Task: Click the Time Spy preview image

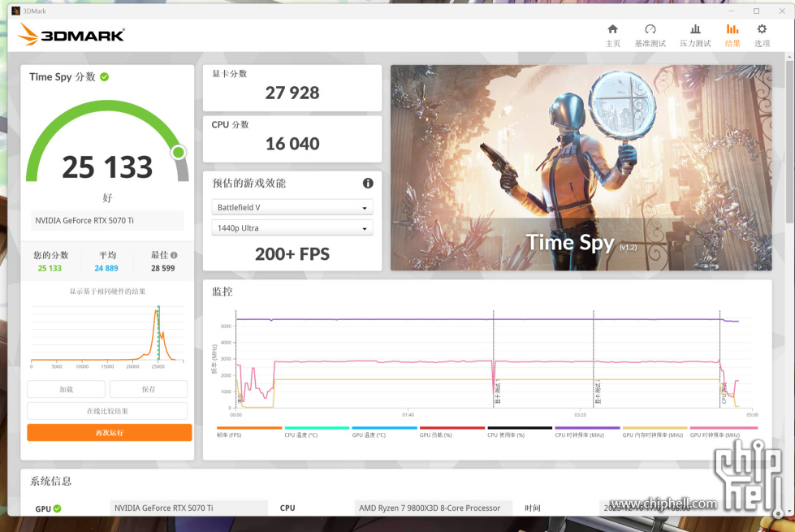Action: pos(581,168)
